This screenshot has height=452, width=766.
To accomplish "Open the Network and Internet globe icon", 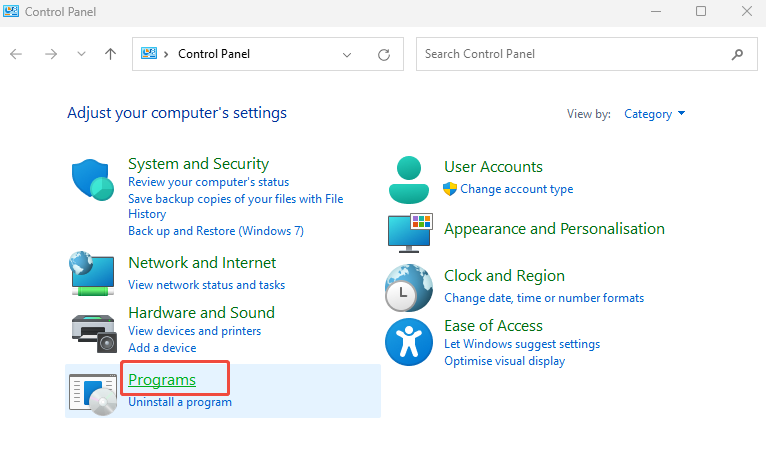I will (93, 273).
